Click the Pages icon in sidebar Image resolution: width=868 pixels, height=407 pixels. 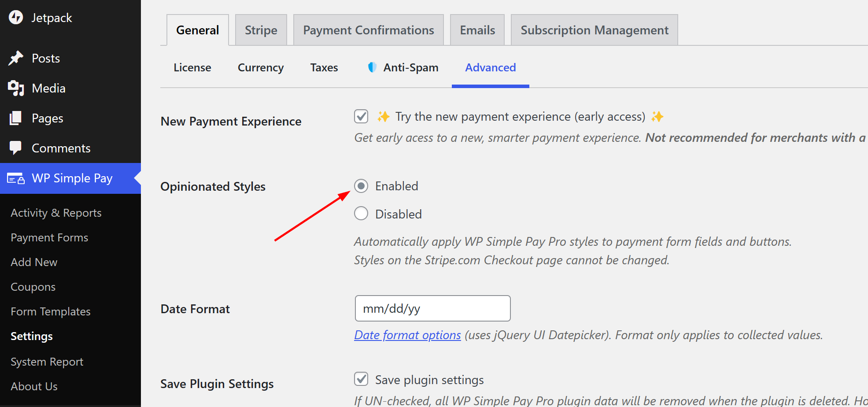(16, 118)
